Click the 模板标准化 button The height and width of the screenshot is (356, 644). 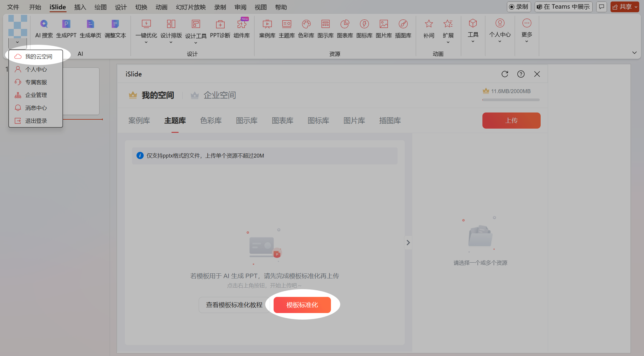click(302, 305)
